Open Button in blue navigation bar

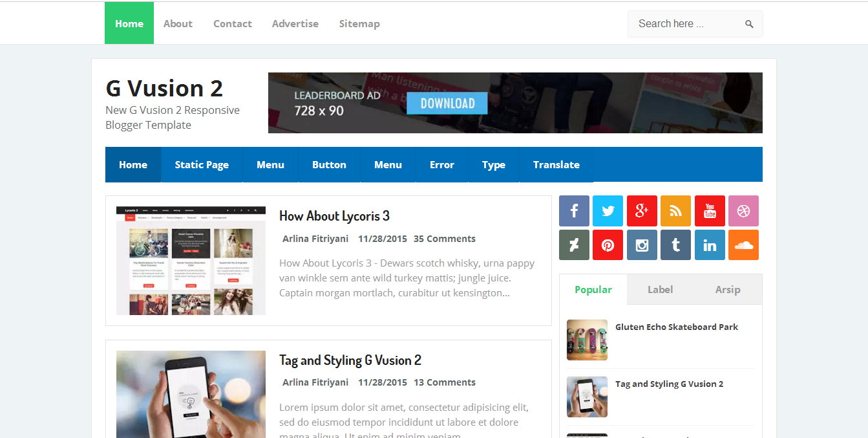click(329, 164)
